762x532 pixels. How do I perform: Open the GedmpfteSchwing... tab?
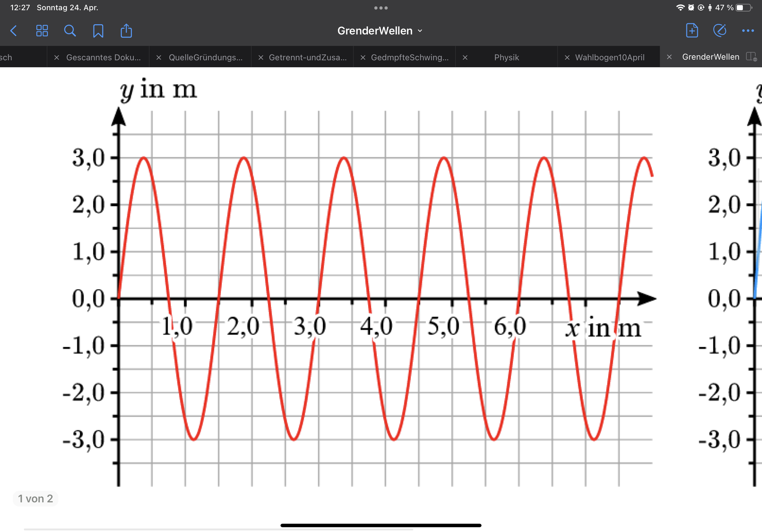[x=409, y=57]
